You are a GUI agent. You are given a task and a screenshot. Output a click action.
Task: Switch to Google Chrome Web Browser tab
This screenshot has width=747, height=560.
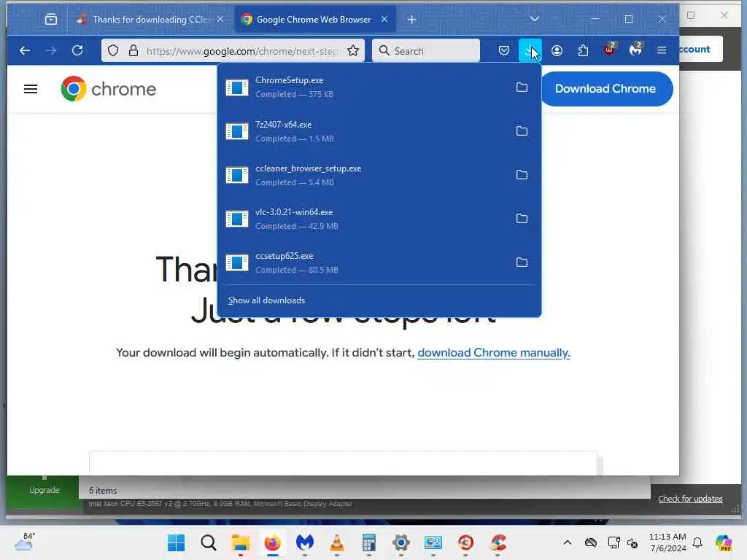click(x=315, y=19)
